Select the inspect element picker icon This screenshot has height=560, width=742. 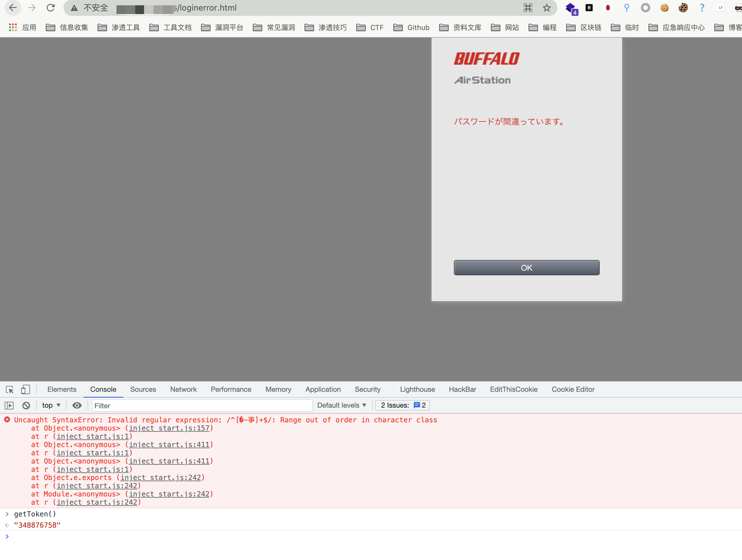pos(10,389)
